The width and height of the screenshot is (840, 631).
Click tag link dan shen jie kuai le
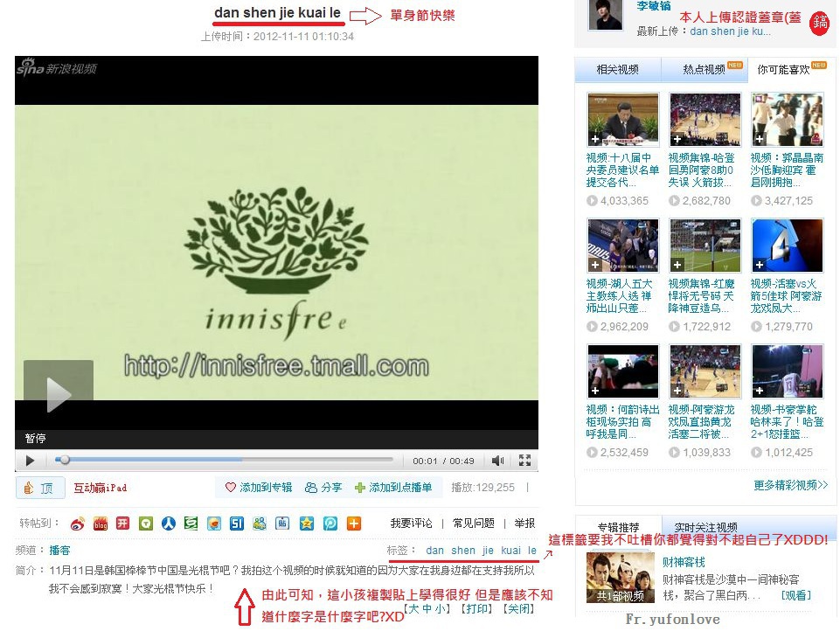[x=481, y=550]
